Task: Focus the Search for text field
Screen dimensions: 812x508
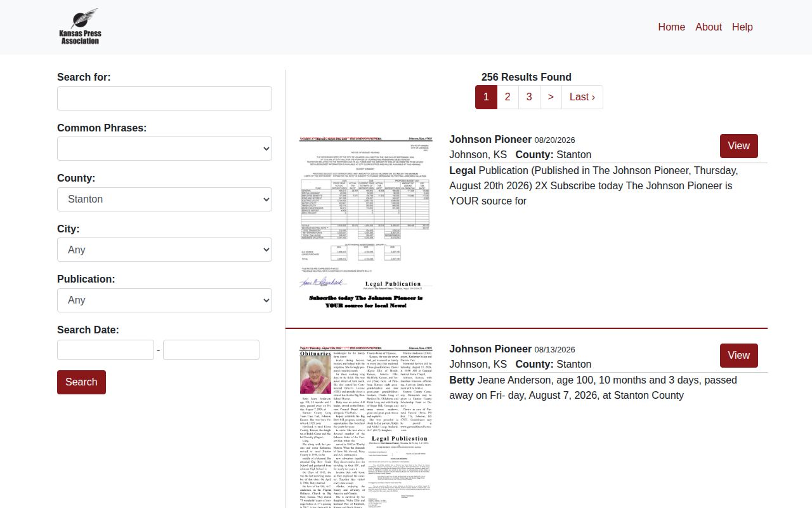Action: (x=164, y=98)
